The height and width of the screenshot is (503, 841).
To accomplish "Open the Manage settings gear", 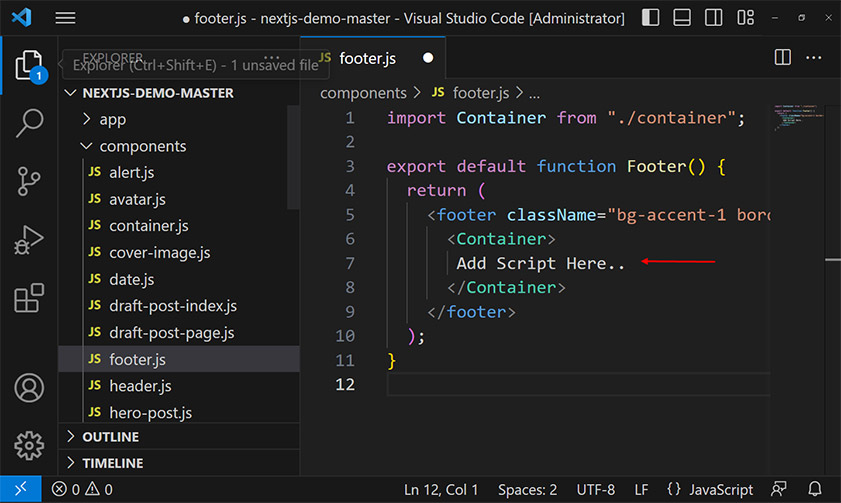I will coord(29,446).
